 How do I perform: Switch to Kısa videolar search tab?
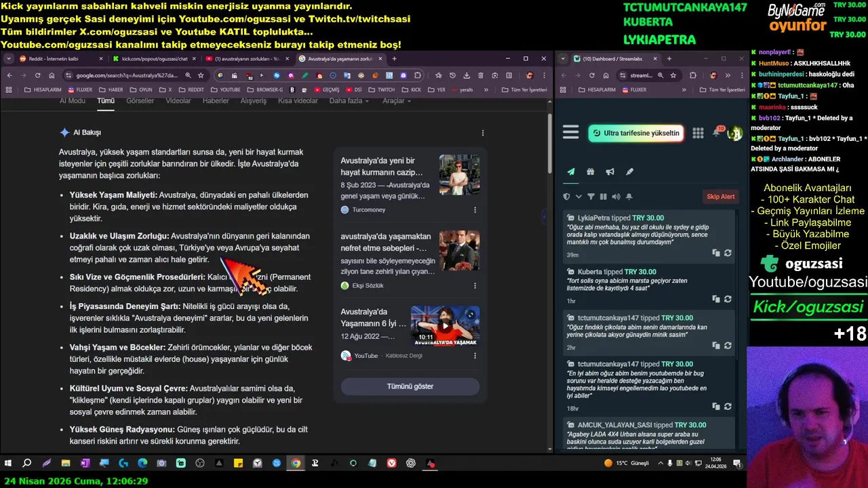(x=298, y=101)
